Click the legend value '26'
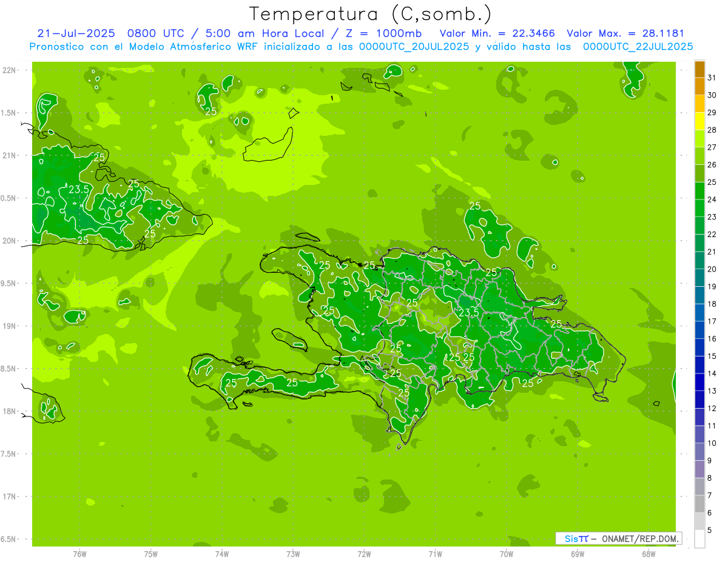Screen dimensions: 728x562 point(712,165)
